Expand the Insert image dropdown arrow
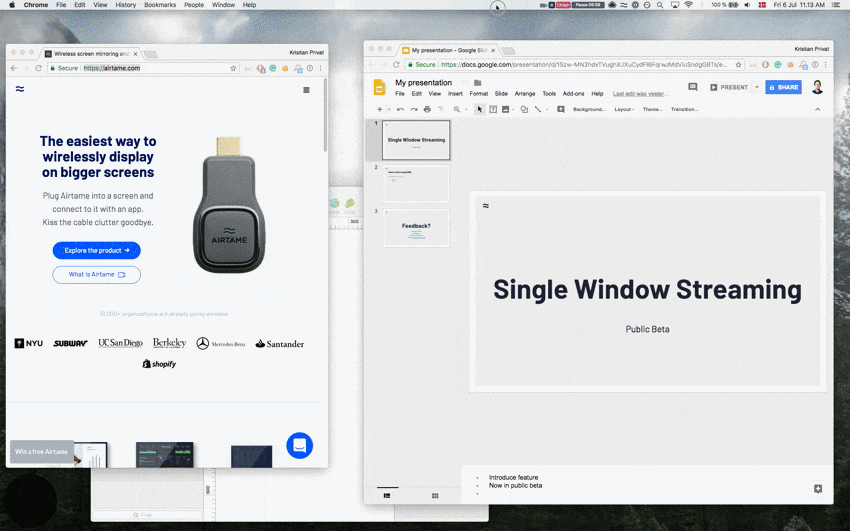 (x=514, y=109)
